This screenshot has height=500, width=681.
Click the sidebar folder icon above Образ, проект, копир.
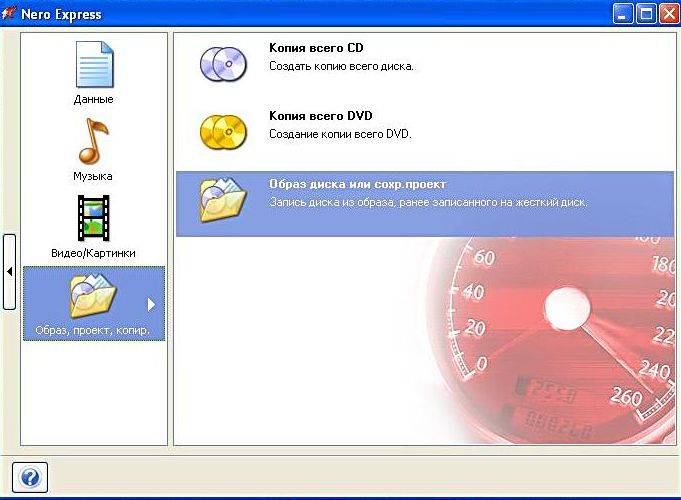[91, 296]
